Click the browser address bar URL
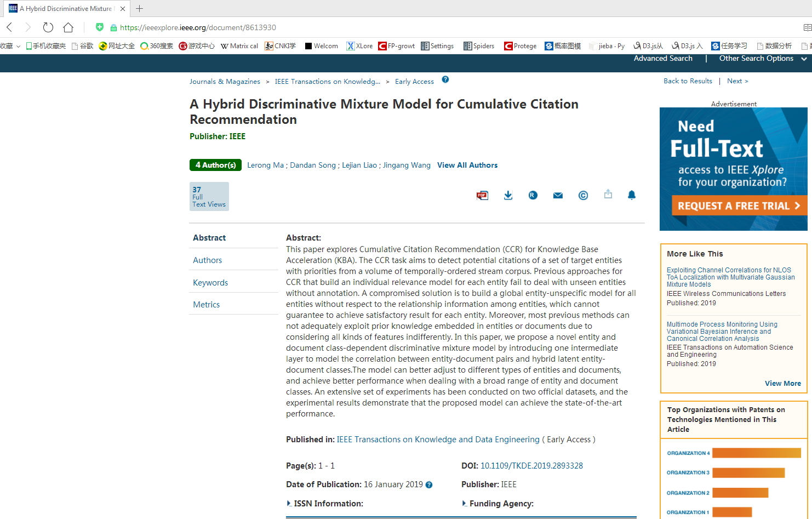This screenshot has width=812, height=519. click(x=198, y=27)
